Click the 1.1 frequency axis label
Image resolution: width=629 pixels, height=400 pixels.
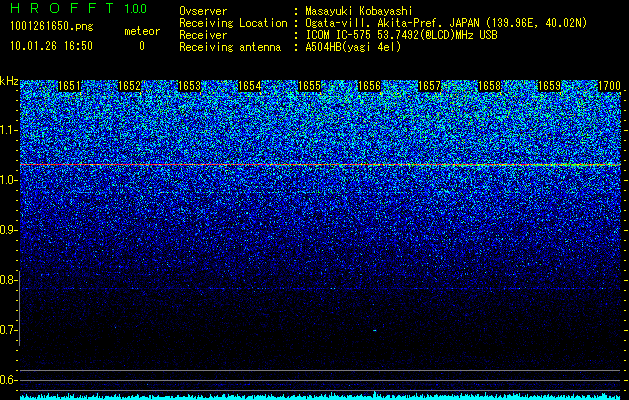pos(7,130)
